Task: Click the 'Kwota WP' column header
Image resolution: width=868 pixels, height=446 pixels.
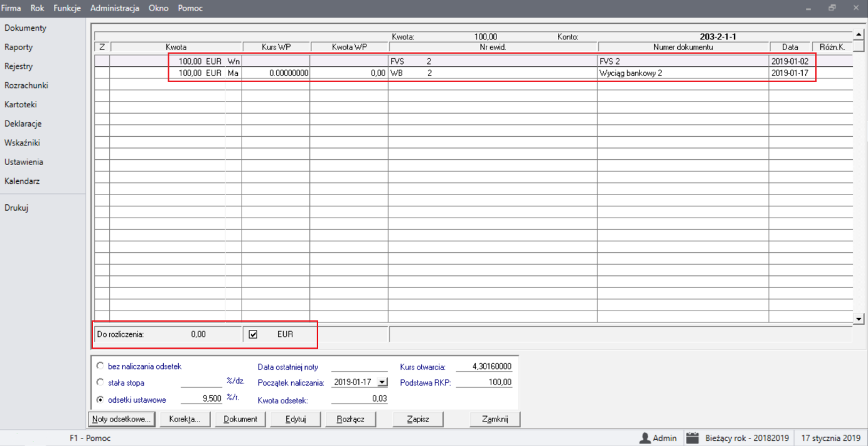Action: tap(350, 47)
